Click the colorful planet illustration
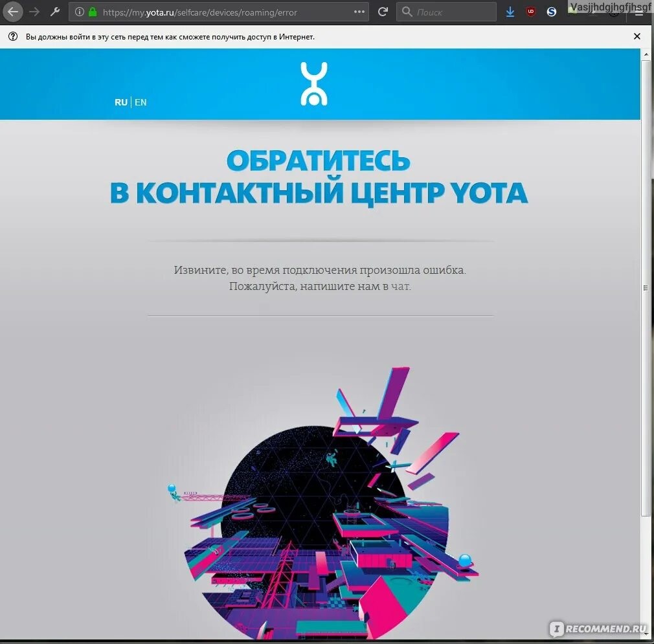The width and height of the screenshot is (654, 644). tap(323, 503)
